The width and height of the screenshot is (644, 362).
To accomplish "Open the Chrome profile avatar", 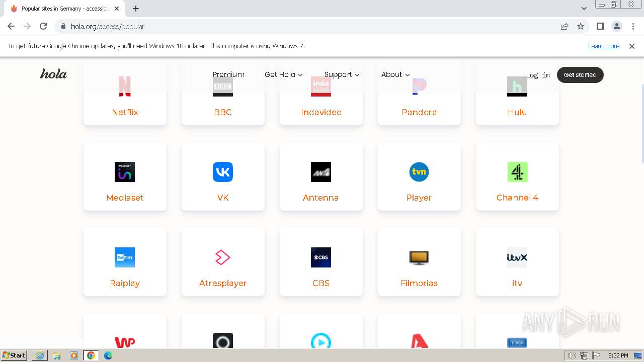I will point(616,26).
